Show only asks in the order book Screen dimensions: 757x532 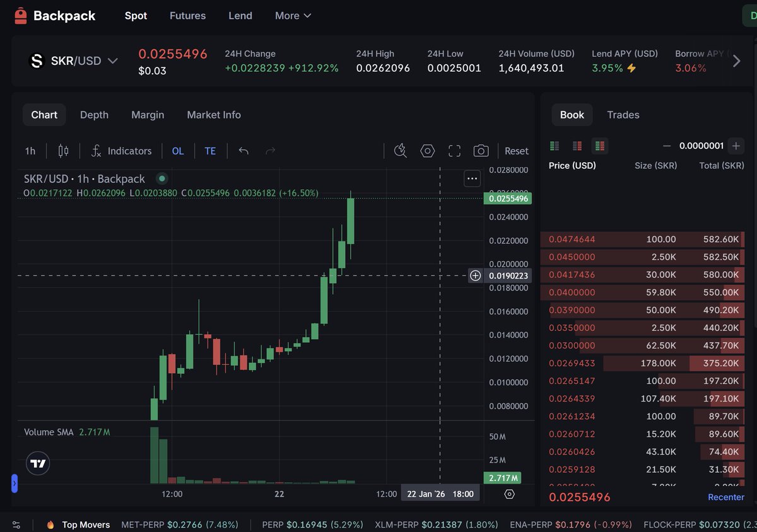577,146
